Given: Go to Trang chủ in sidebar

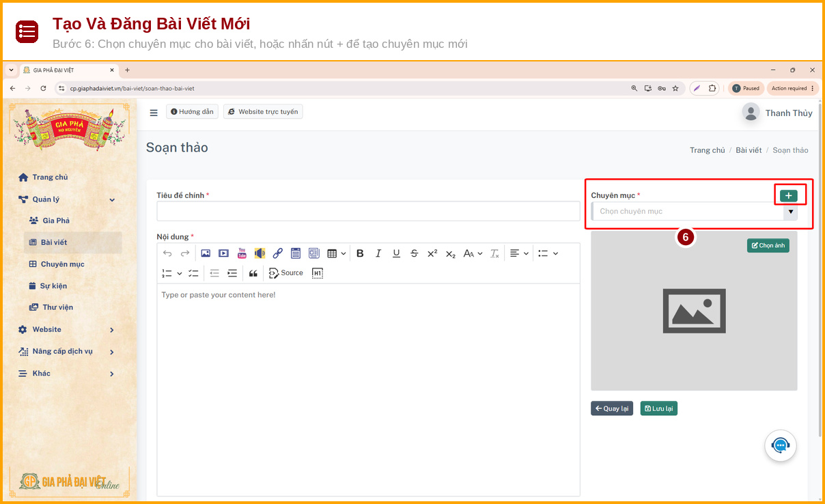Looking at the screenshot, I should click(44, 177).
